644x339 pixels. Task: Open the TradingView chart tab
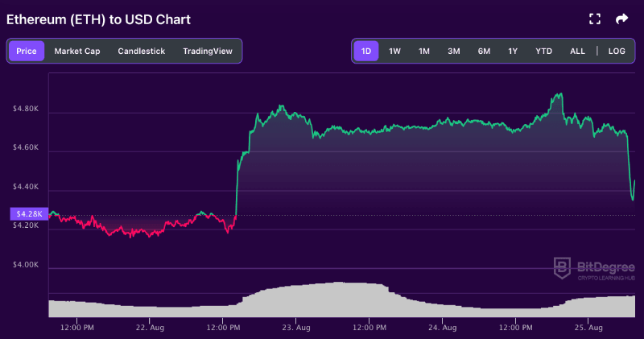(208, 51)
